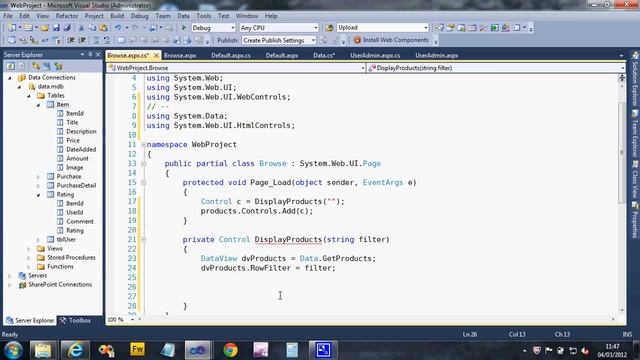Expand the PurchaseDetail table node
This screenshot has height=360, width=640.
pyautogui.click(x=38, y=186)
